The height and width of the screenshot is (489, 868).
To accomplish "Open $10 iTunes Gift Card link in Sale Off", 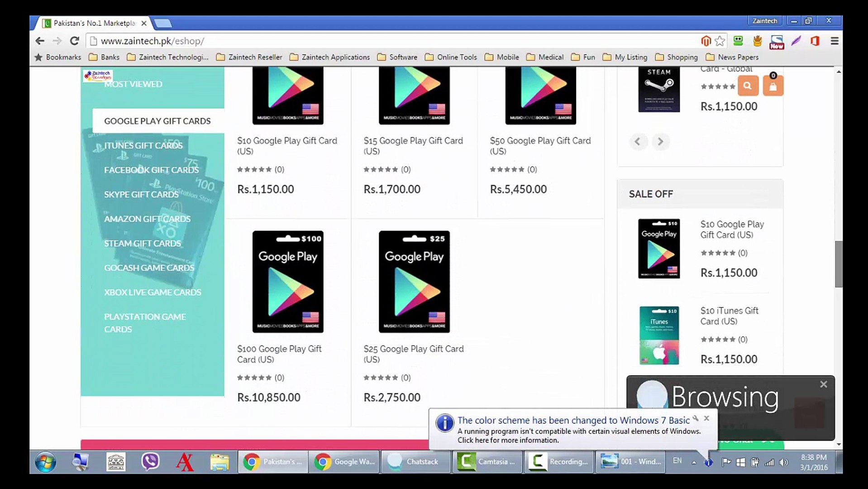I will [x=730, y=316].
